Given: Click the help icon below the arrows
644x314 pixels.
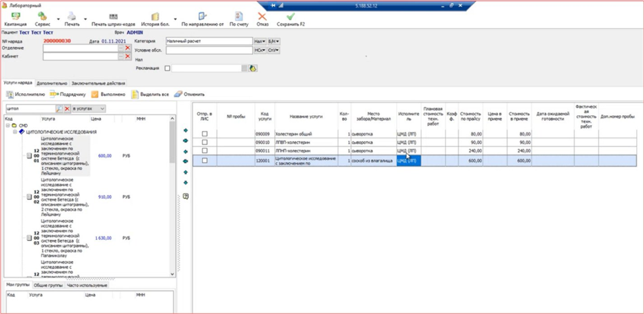Looking at the screenshot, I should pyautogui.click(x=186, y=196).
